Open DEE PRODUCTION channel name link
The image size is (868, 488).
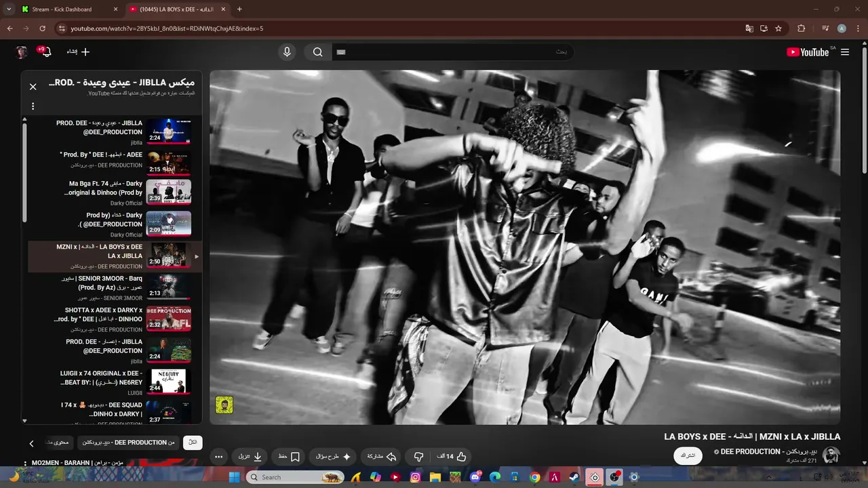click(x=768, y=451)
